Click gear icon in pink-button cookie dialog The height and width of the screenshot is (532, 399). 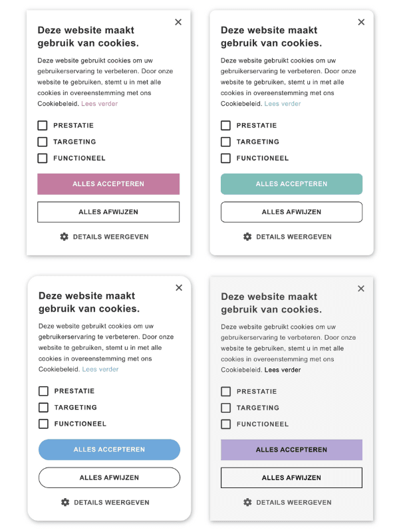click(x=65, y=237)
